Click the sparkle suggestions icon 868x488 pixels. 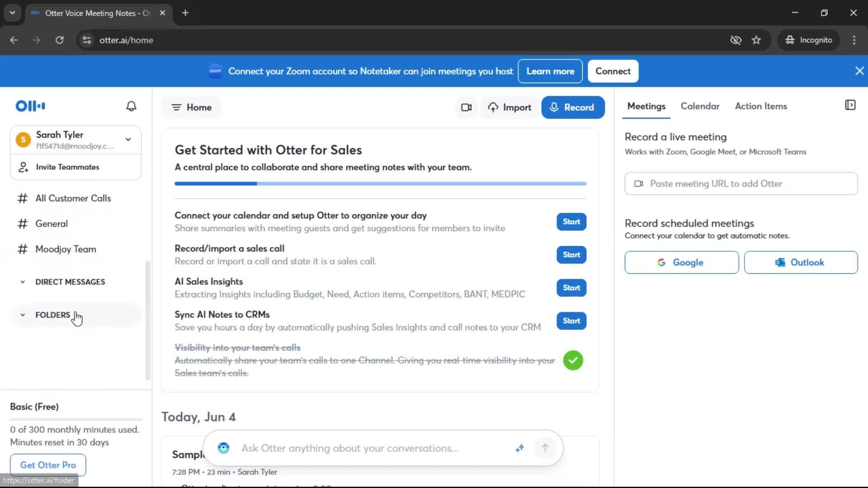(520, 448)
